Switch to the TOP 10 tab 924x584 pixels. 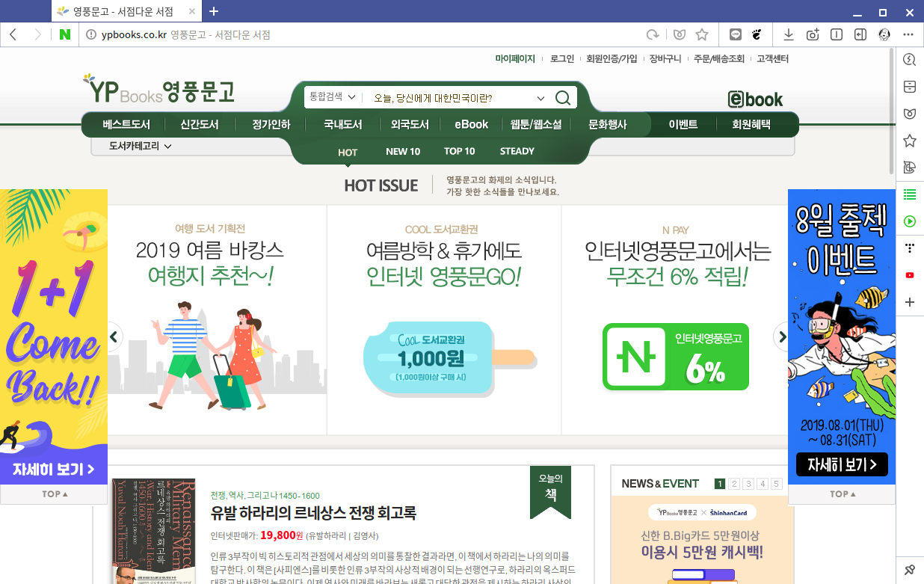pyautogui.click(x=460, y=152)
